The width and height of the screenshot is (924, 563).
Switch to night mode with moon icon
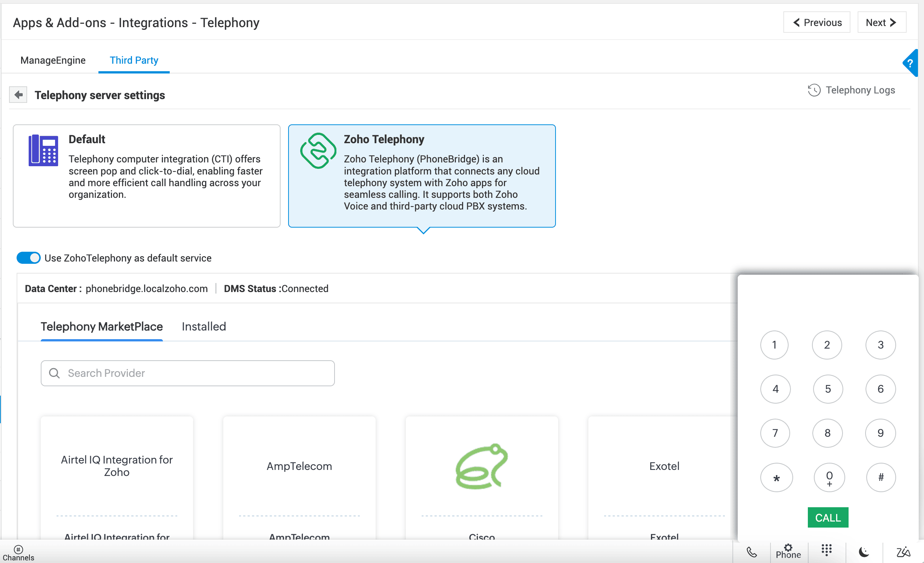[x=864, y=552]
